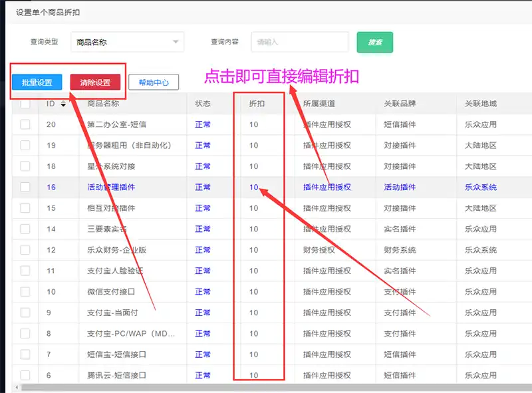This screenshot has height=393, width=532.
Task: Click the blue 批量设置 button
Action: click(x=37, y=82)
